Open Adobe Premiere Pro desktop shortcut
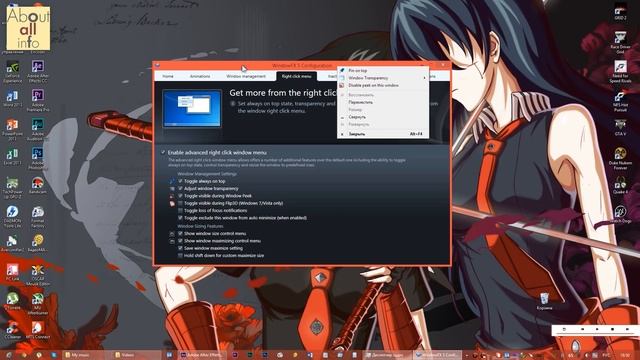Viewport: 640px width, 360px height. pyautogui.click(x=38, y=100)
